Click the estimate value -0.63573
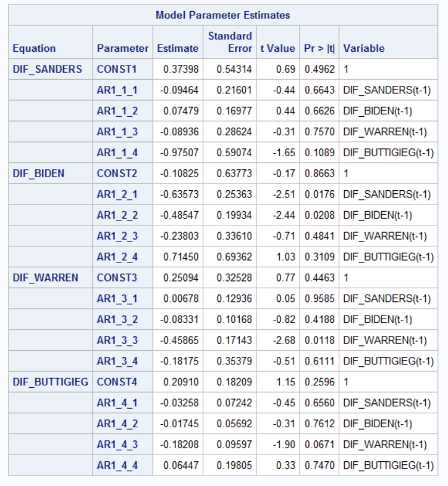The height and width of the screenshot is (486, 448). [x=179, y=195]
